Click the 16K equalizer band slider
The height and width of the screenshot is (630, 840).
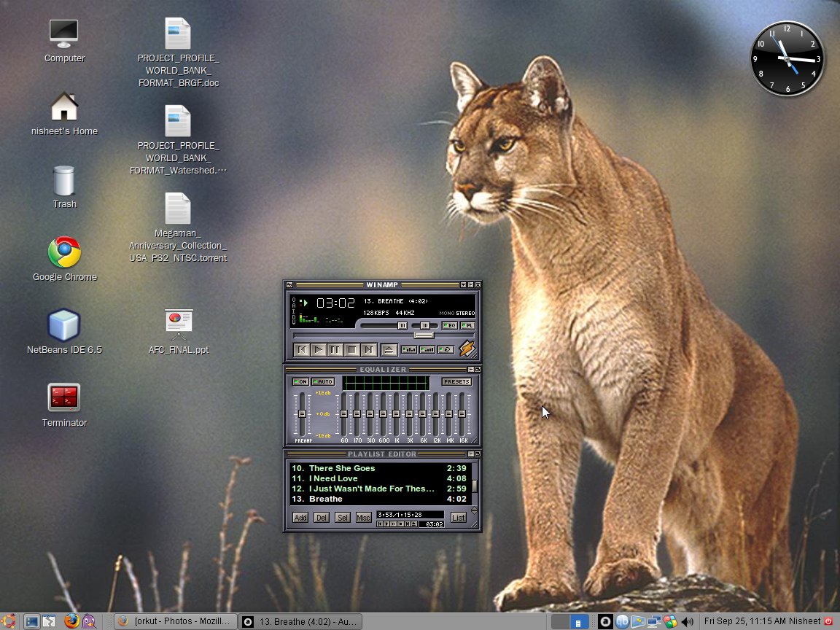462,414
